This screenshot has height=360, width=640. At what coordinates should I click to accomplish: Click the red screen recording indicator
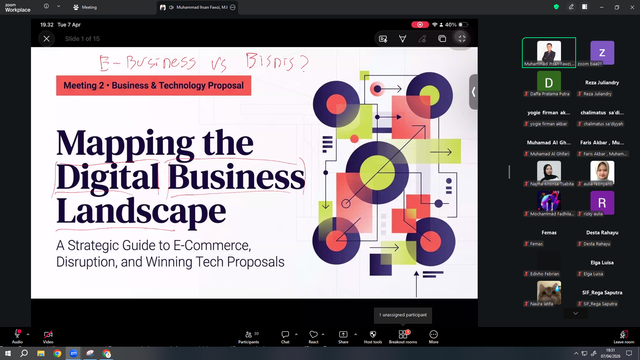420,25
